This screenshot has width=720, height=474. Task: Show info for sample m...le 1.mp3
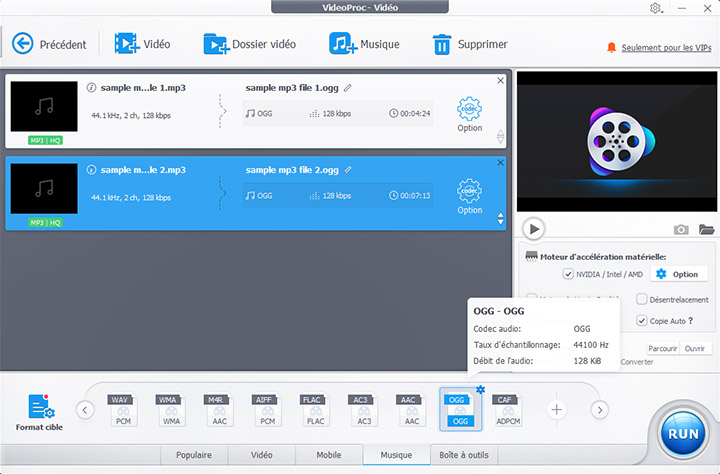91,88
